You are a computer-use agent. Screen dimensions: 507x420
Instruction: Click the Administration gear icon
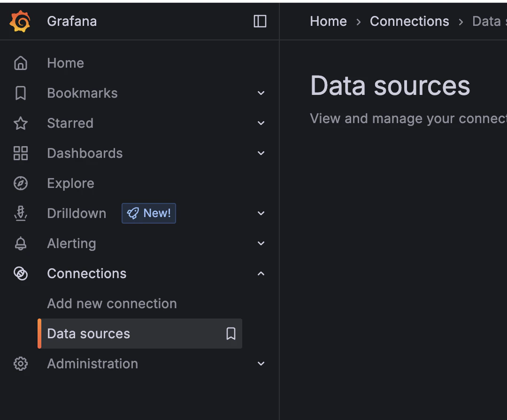point(21,364)
